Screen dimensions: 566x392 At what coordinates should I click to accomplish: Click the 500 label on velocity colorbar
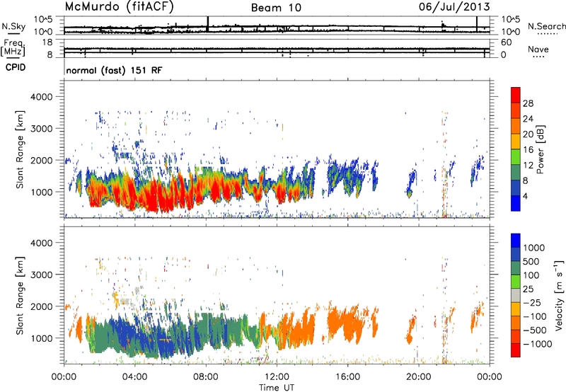pos(531,262)
